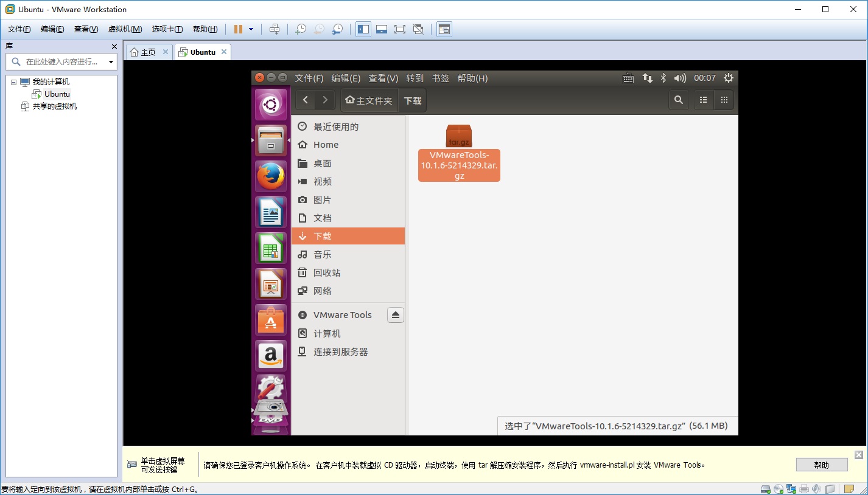Open 计算机 in sidebar
868x495 pixels.
348,333
